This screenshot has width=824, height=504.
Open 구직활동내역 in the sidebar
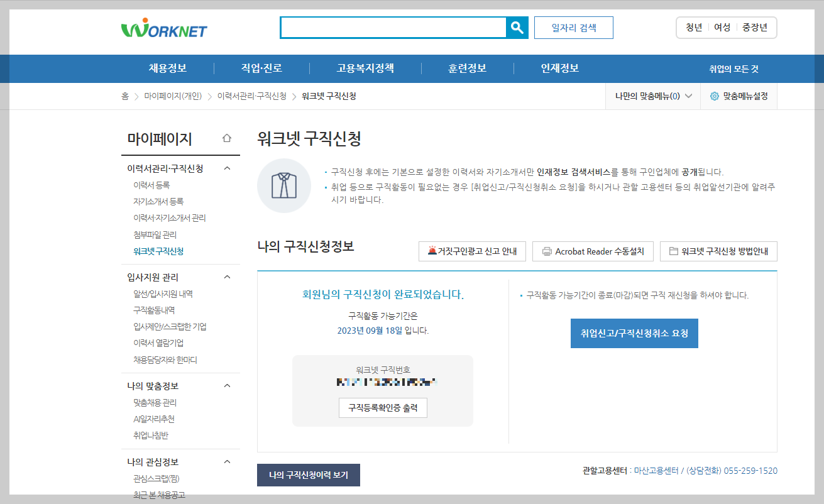154,310
